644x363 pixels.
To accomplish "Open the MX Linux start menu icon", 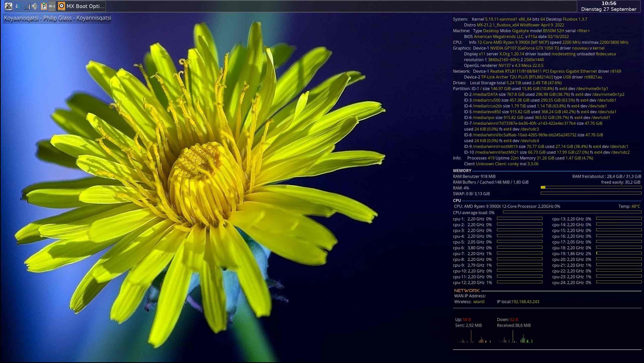I will pyautogui.click(x=9, y=6).
